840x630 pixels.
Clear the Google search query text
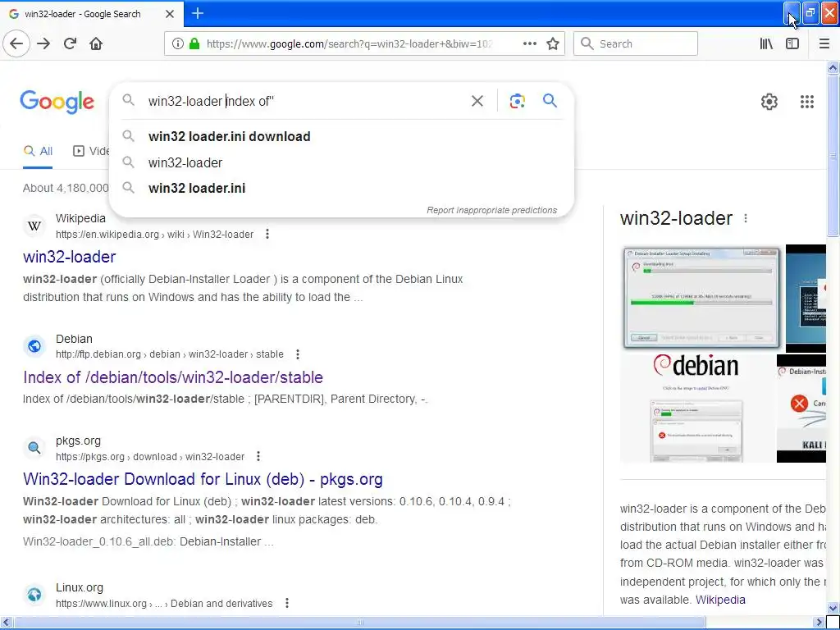[477, 101]
